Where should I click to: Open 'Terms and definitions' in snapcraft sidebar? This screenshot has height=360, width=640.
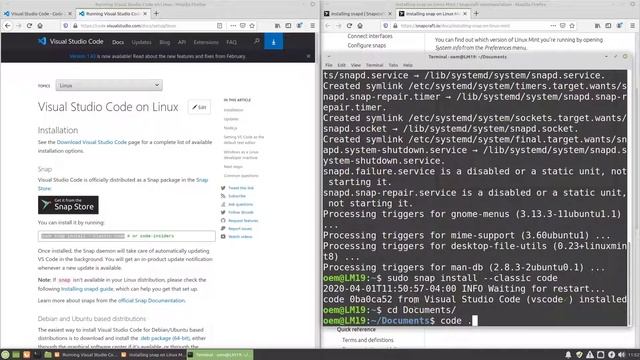[x=368, y=340]
